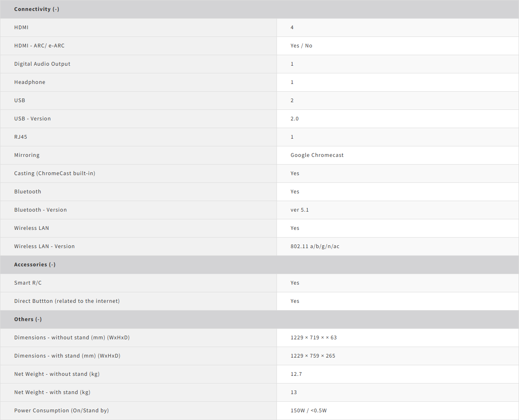Click the Power Consumption (On/Stand by) label
Screen dimensions: 519x420
click(62, 410)
